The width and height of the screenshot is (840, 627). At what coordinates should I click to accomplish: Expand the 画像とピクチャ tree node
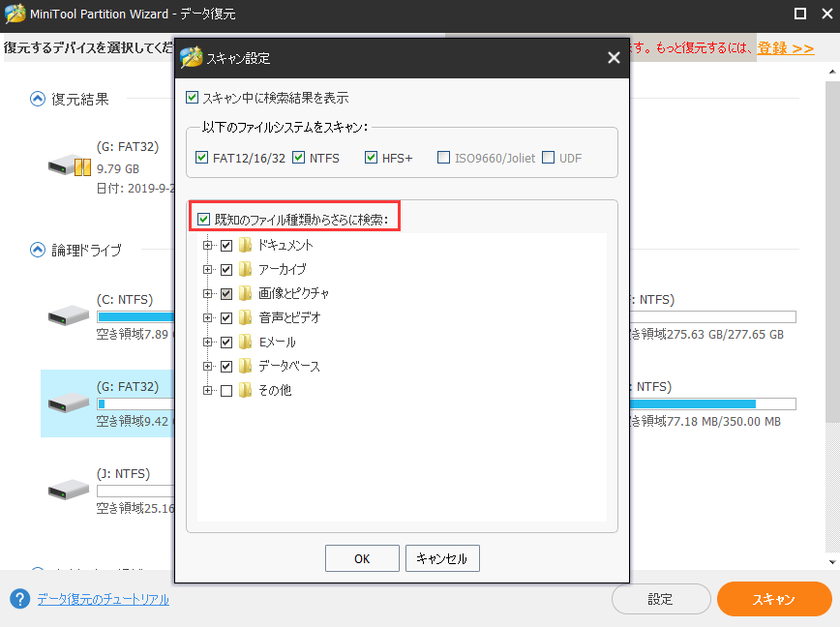pos(207,293)
